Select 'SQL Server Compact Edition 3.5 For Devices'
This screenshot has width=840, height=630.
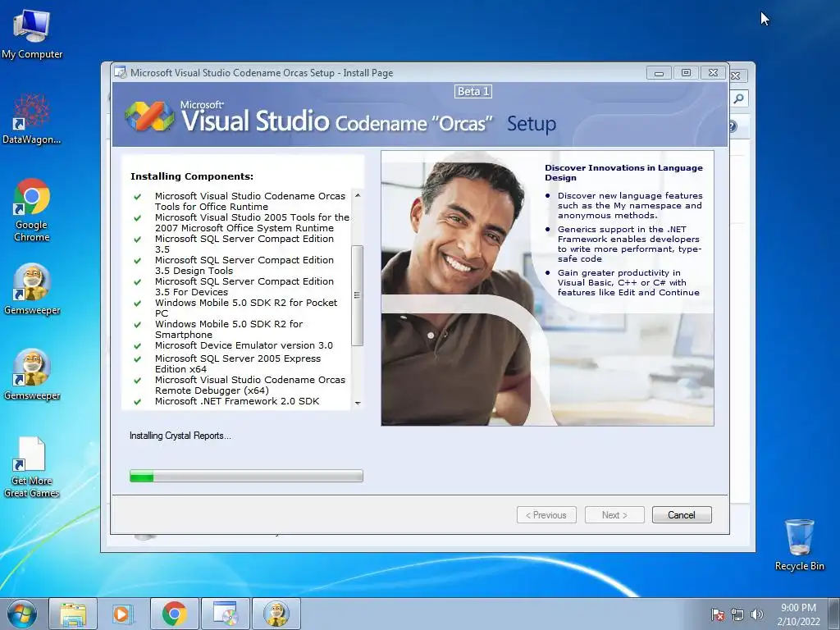click(x=244, y=286)
